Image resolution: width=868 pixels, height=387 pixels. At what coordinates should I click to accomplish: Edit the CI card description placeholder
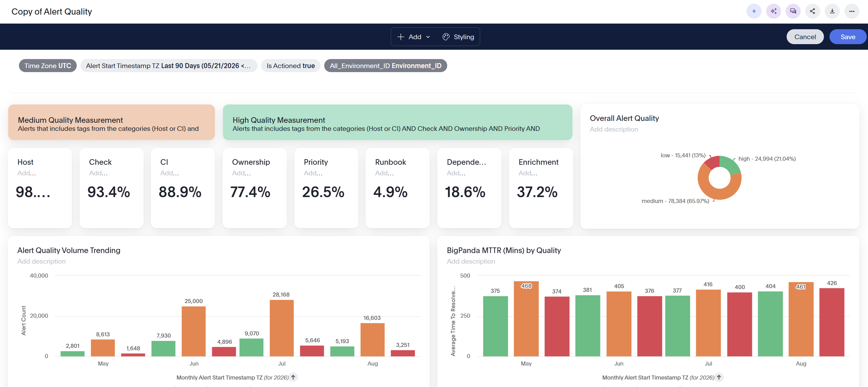170,173
